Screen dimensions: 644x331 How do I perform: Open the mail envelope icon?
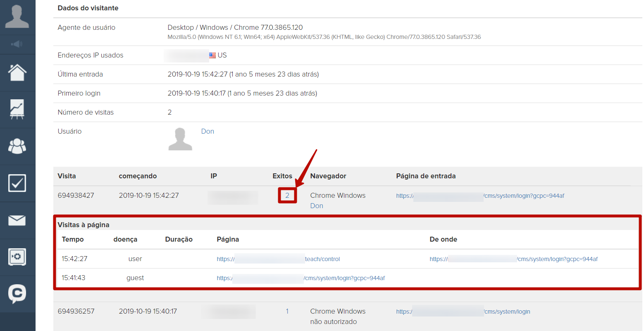[17, 220]
